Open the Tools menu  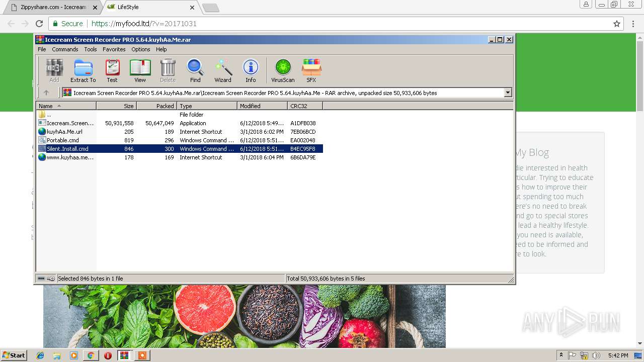(91, 49)
